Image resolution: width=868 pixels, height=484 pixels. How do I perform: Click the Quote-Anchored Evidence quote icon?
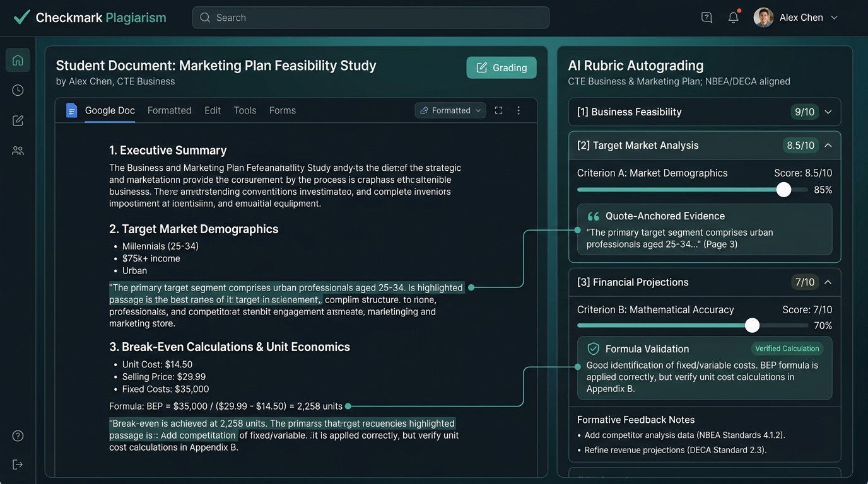(593, 216)
